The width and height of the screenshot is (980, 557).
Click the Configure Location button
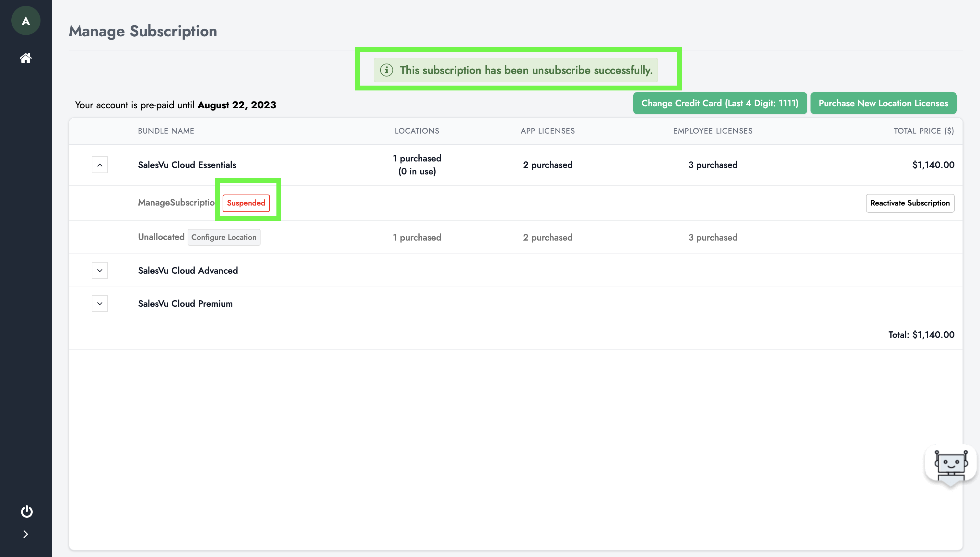tap(224, 237)
